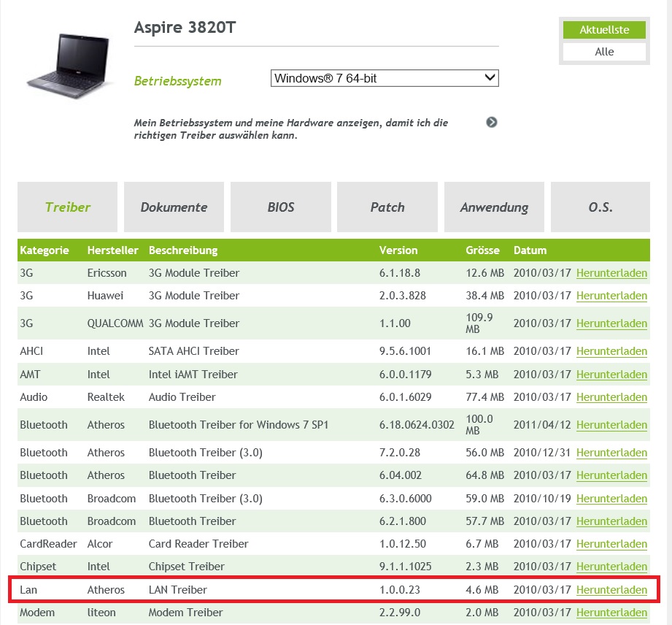Download the Realtek Audio driver
Viewport: 672px width, 625px height.
click(611, 397)
